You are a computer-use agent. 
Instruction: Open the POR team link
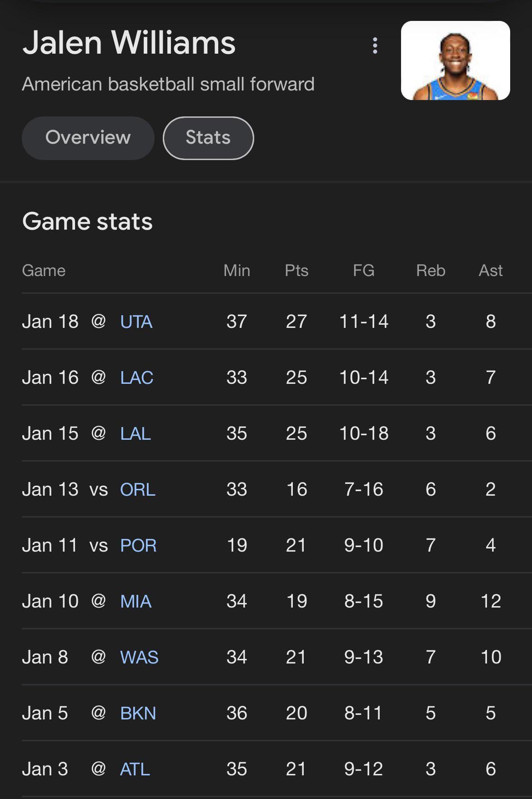(x=138, y=546)
